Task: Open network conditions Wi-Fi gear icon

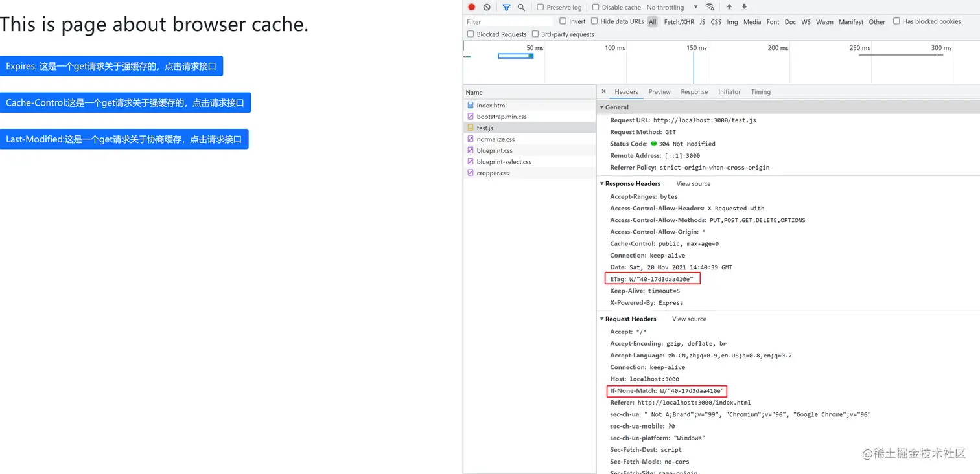Action: pos(710,7)
